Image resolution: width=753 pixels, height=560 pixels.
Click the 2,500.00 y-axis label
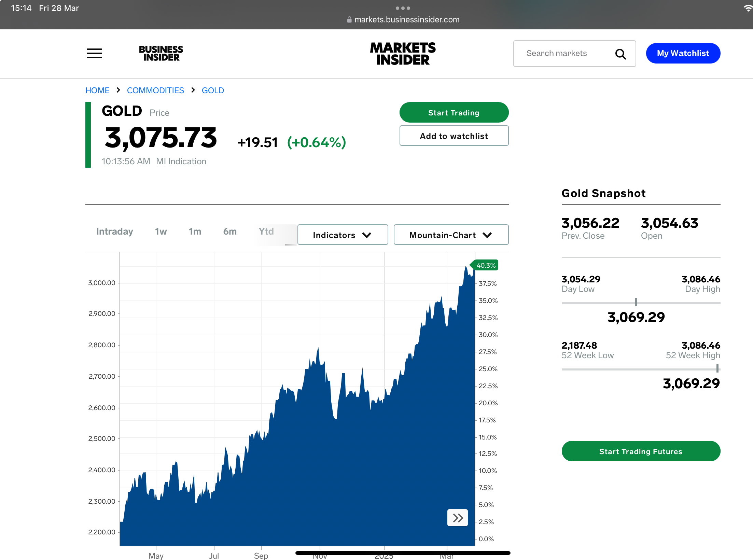point(102,438)
